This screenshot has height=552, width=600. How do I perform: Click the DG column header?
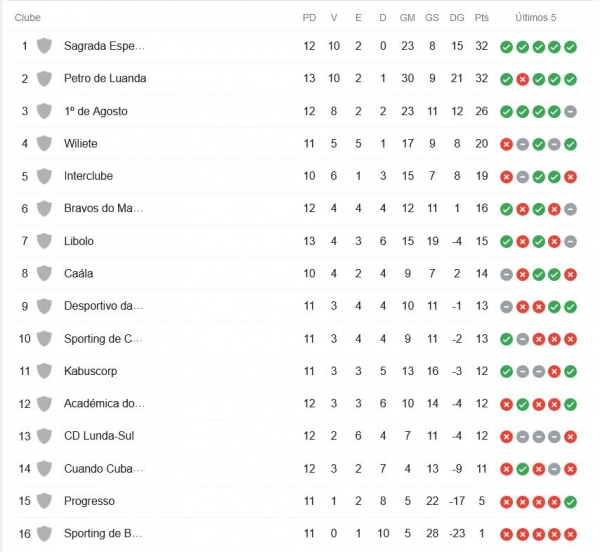[x=457, y=18]
